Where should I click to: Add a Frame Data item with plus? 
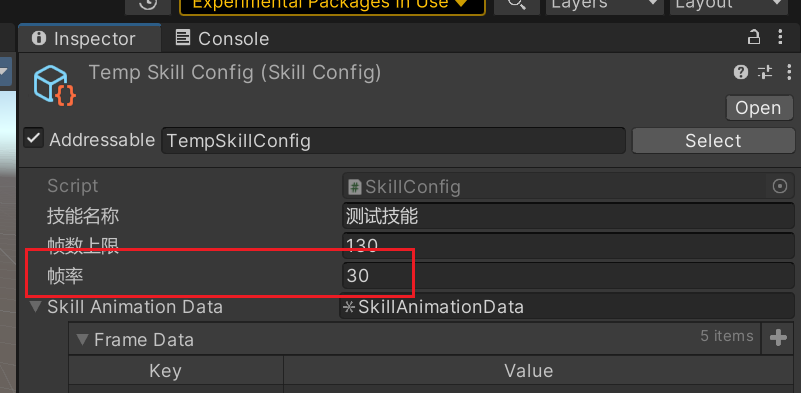tap(778, 338)
